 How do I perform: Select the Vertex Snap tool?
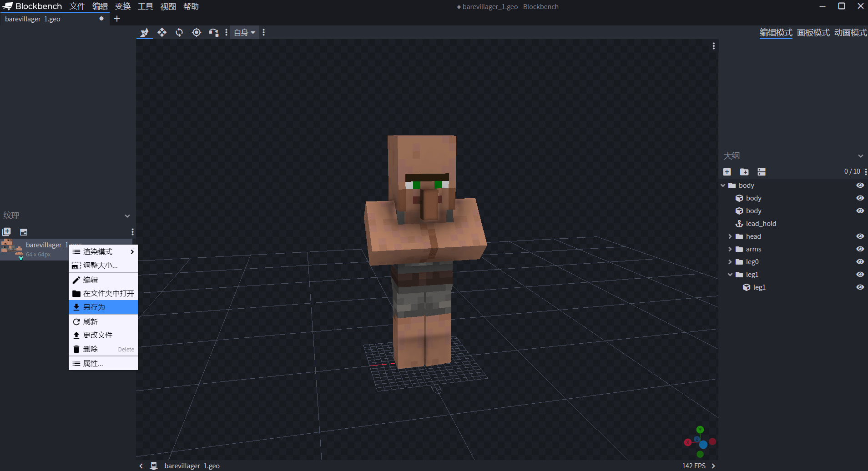pos(213,32)
